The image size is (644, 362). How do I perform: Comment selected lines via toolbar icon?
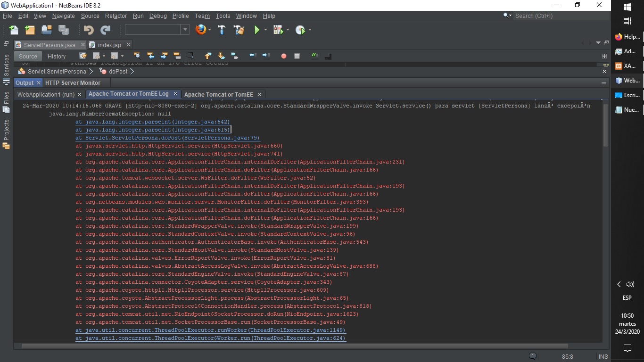(x=314, y=56)
